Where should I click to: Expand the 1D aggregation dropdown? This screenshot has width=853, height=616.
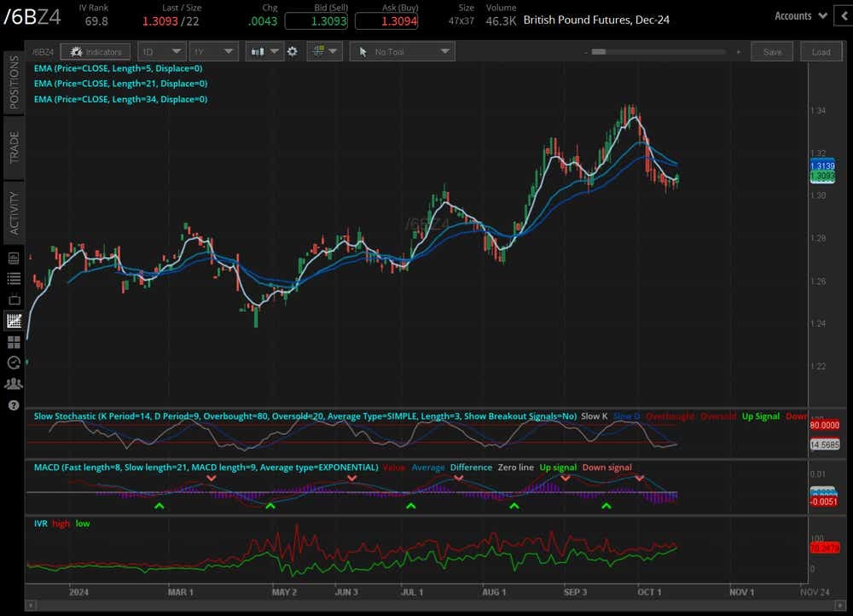click(161, 52)
